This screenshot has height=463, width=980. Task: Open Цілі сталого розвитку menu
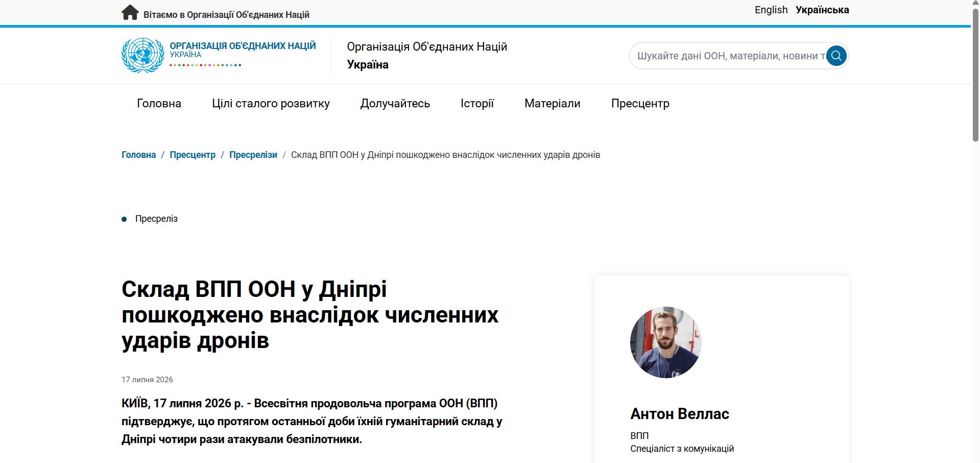[271, 103]
